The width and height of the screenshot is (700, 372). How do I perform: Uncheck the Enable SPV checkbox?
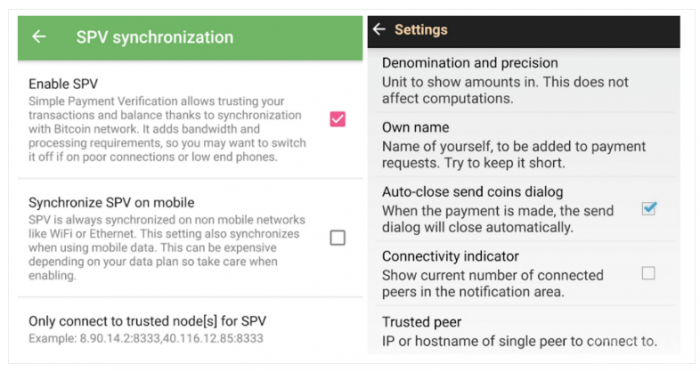(x=338, y=119)
